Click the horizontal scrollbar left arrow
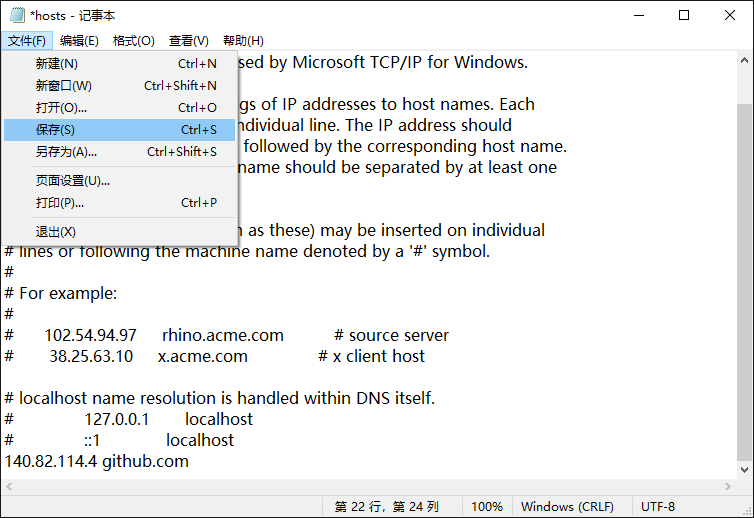This screenshot has height=518, width=754. pyautogui.click(x=9, y=487)
